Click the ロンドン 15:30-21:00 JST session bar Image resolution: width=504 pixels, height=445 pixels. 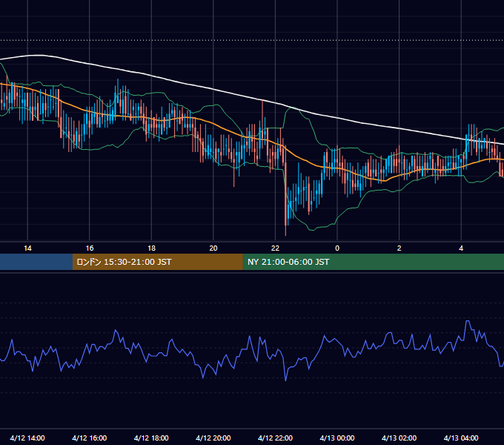157,262
